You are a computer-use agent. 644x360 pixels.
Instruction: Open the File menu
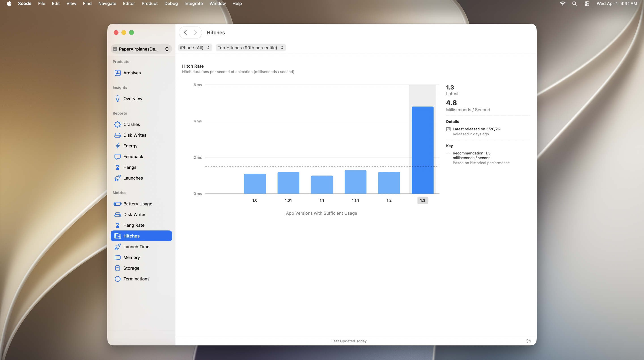click(42, 4)
